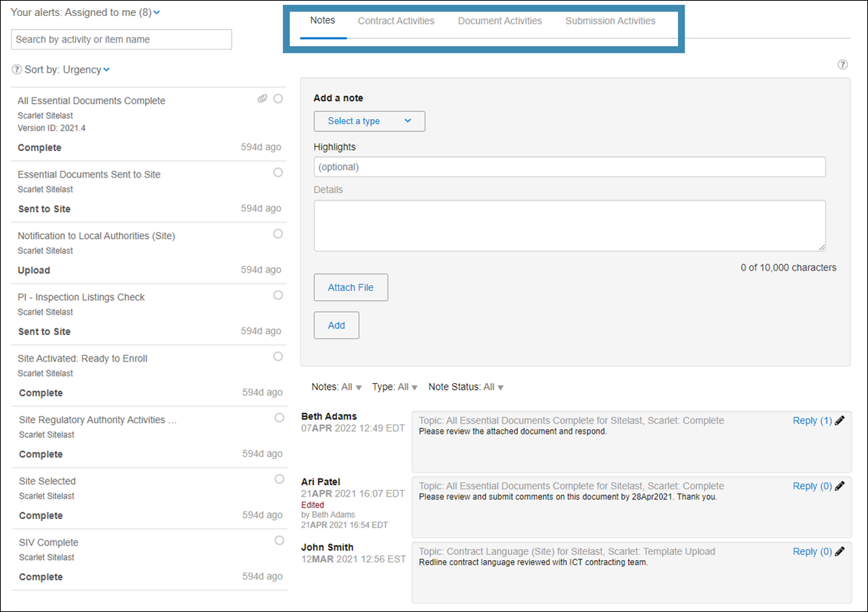The image size is (868, 612).
Task: Mark the SIV Complete alert circle
Action: pos(279,540)
